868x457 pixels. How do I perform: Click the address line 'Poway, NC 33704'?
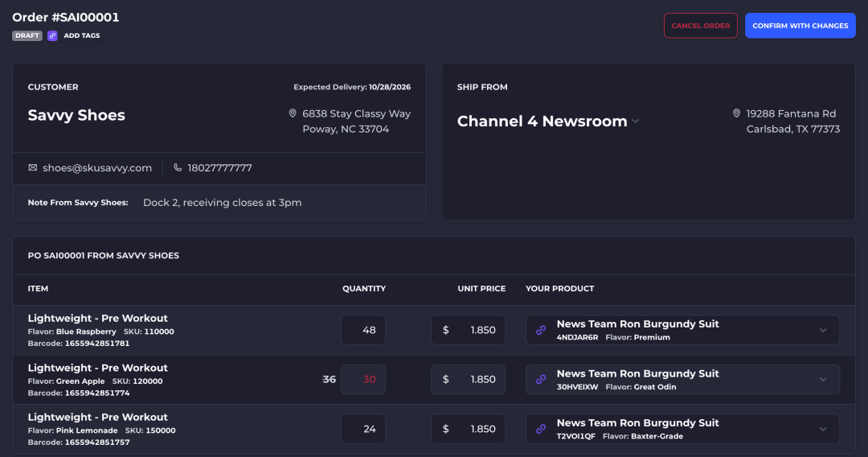346,129
